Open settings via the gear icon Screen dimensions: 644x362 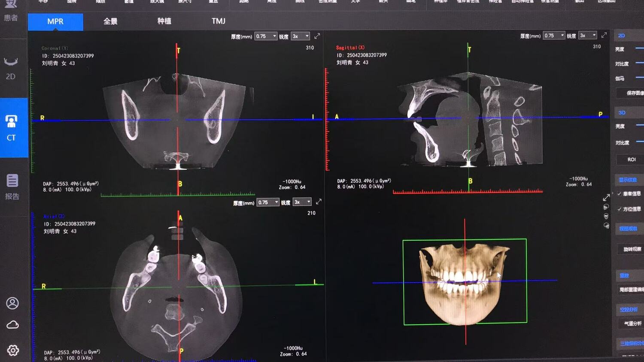pyautogui.click(x=13, y=350)
